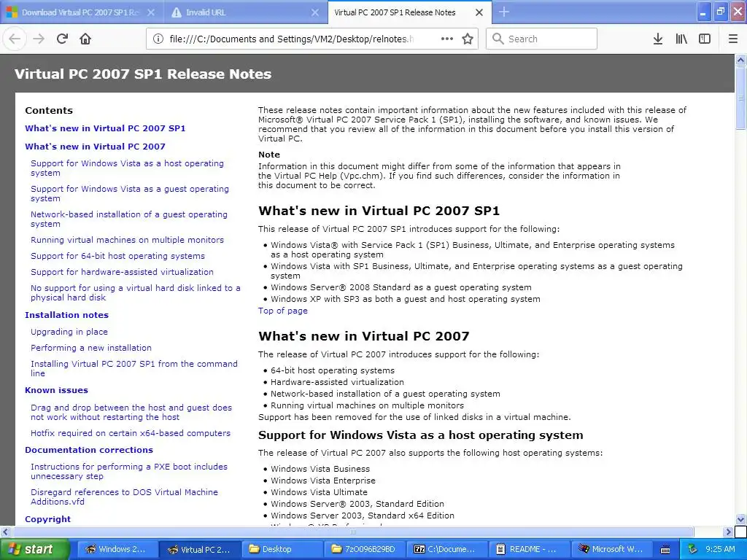747x560 pixels.
Task: Reload the current page
Action: pos(62,39)
